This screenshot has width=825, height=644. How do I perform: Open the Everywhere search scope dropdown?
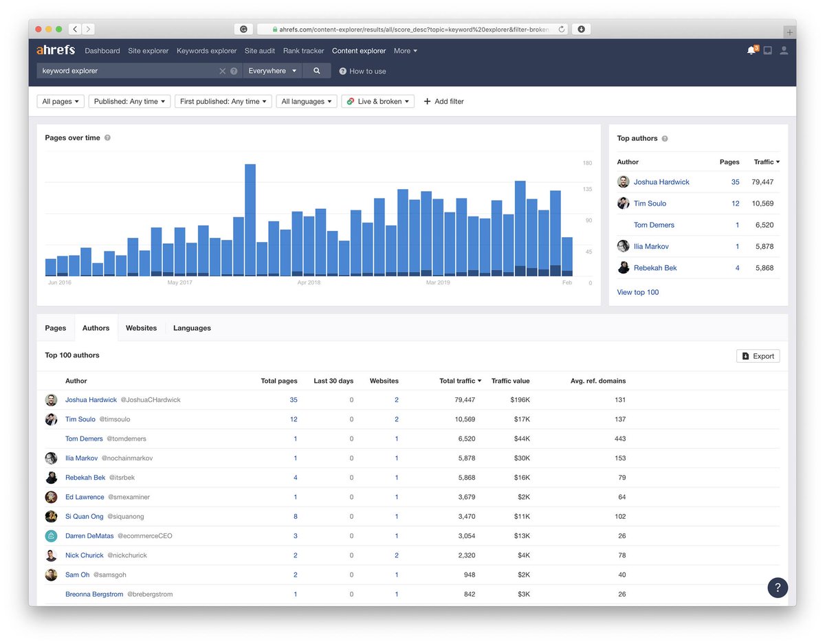[x=272, y=71]
